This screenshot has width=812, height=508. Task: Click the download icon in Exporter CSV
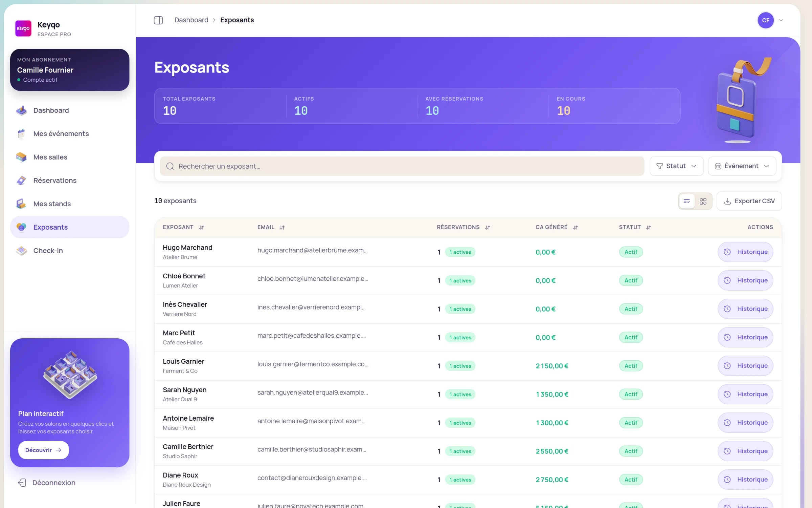[x=727, y=201]
